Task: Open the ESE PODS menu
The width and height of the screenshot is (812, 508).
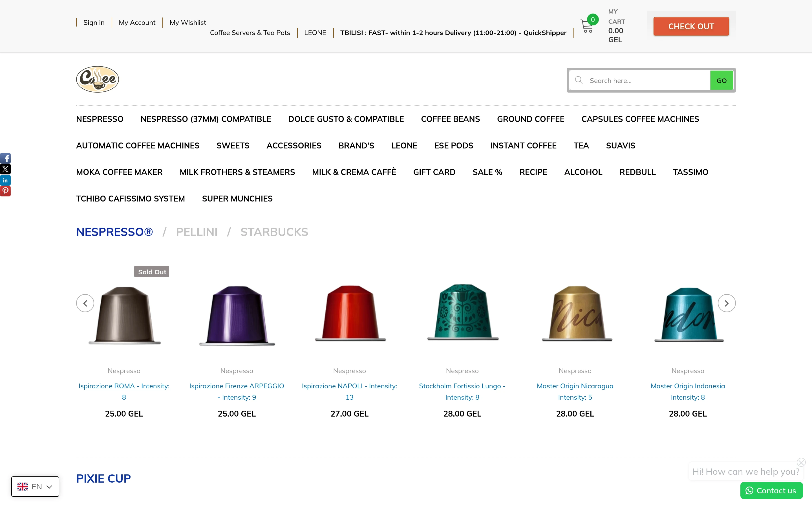Action: coord(454,145)
